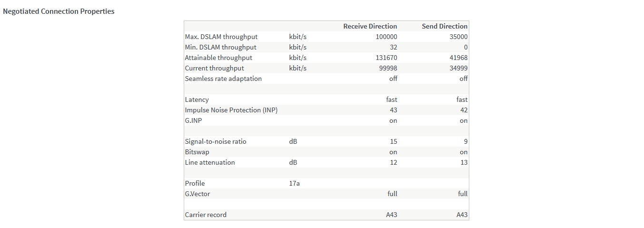The width and height of the screenshot is (644, 228).
Task: Click the Seamless rate adaptation label
Action: tap(223, 79)
